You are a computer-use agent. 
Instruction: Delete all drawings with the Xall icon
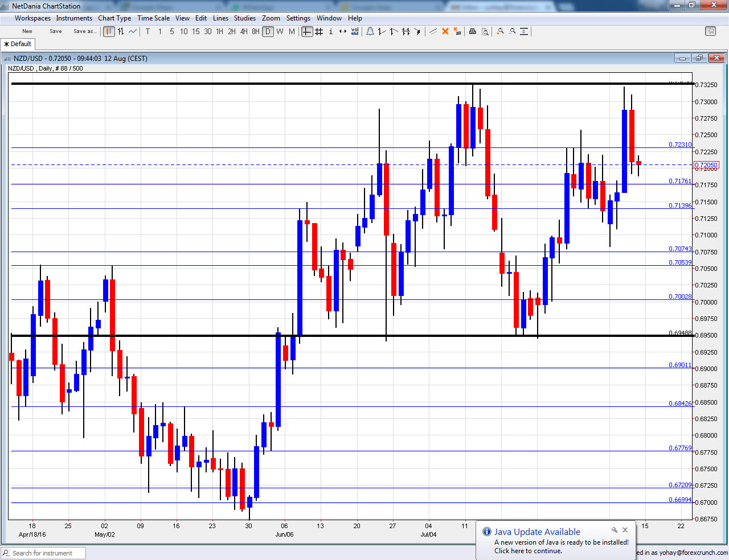[x=457, y=31]
